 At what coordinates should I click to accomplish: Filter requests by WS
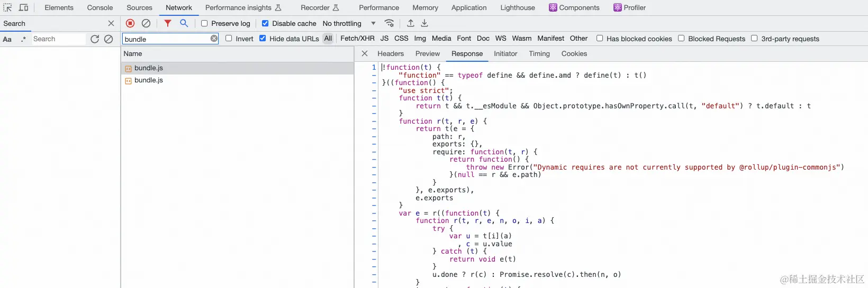point(501,38)
